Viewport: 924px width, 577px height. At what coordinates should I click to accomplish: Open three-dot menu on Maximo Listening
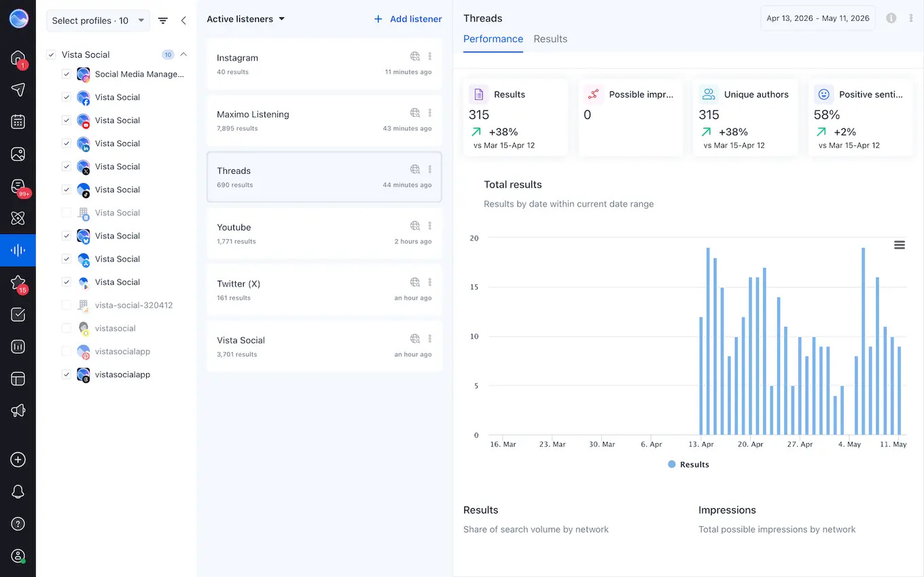click(430, 113)
